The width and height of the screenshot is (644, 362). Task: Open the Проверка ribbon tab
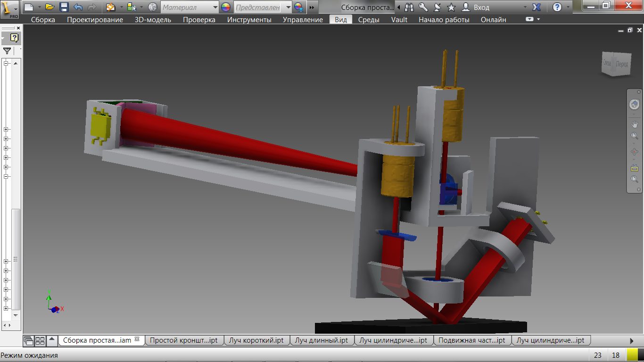coord(199,19)
